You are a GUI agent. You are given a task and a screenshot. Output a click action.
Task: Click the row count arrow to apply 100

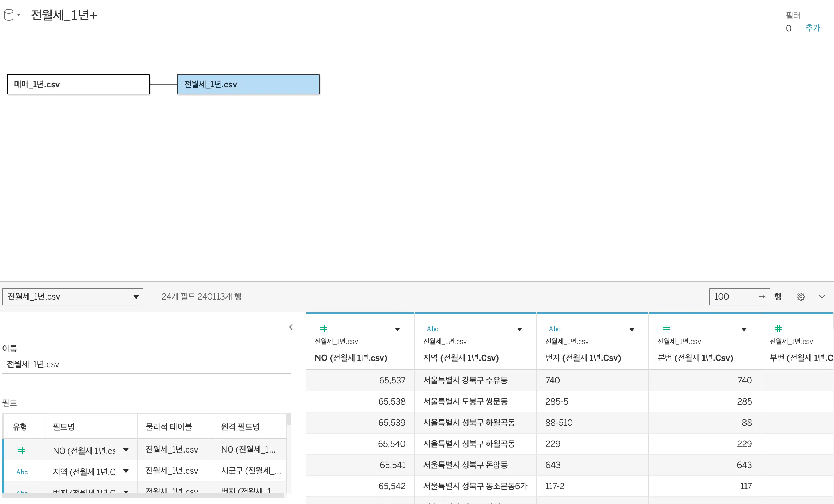(x=762, y=297)
